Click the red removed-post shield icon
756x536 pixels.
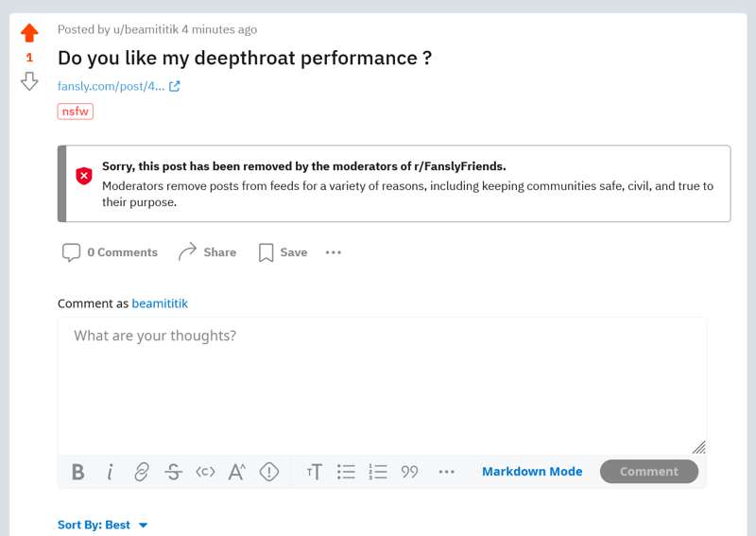point(84,176)
